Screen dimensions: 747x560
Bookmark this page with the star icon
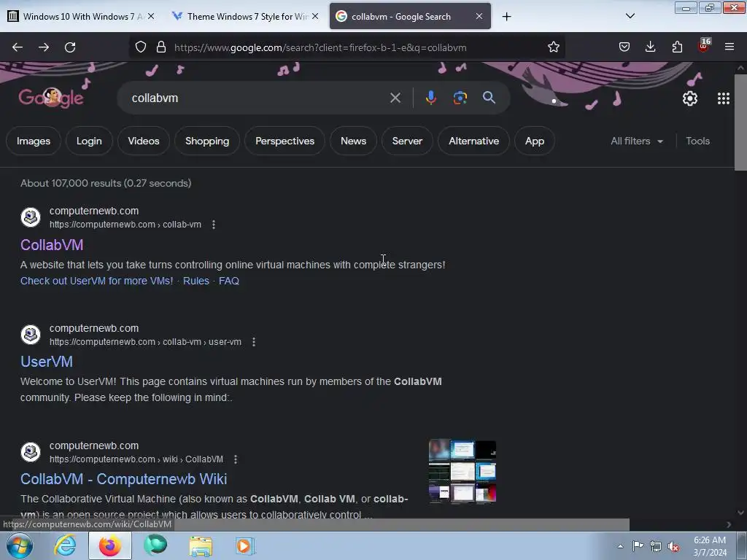point(553,47)
